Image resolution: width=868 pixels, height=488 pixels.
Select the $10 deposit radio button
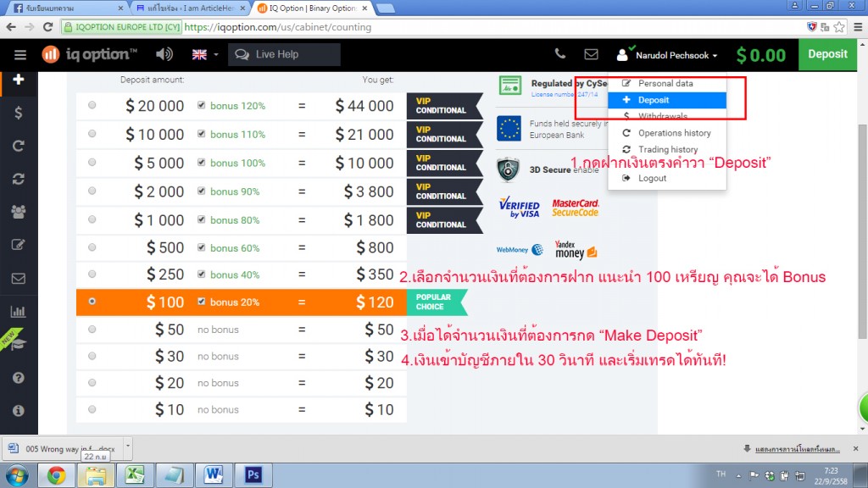[x=92, y=409]
